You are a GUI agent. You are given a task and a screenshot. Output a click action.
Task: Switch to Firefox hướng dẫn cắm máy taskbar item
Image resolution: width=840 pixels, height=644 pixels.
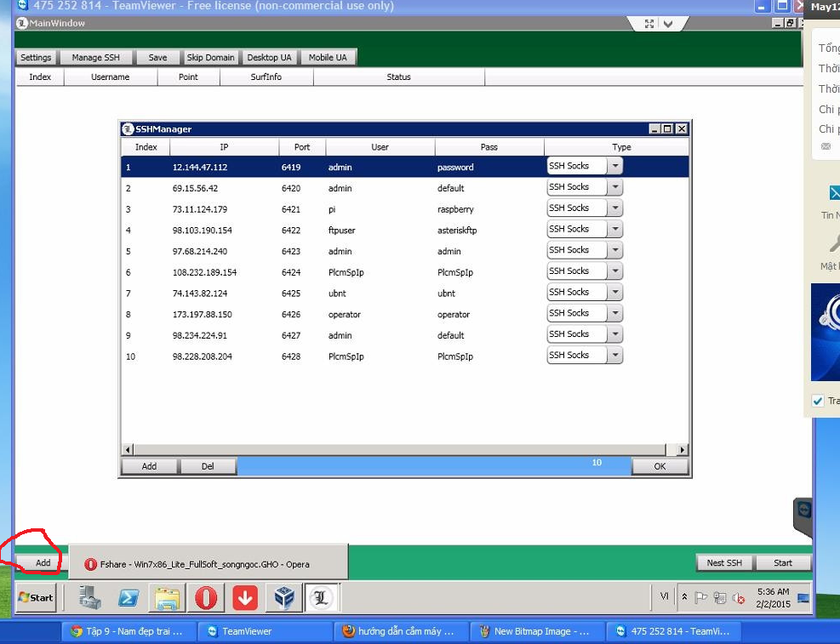[x=401, y=632]
